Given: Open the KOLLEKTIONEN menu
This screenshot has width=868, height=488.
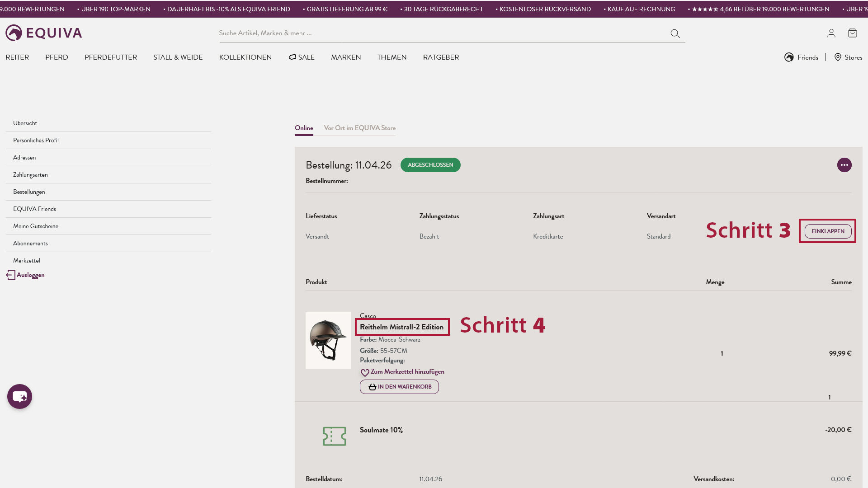Looking at the screenshot, I should coord(245,57).
